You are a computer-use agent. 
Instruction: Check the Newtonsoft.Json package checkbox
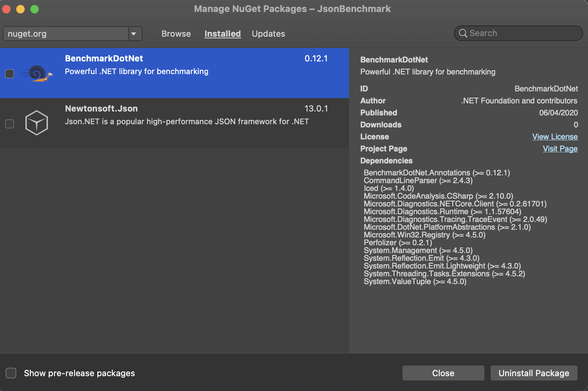10,124
